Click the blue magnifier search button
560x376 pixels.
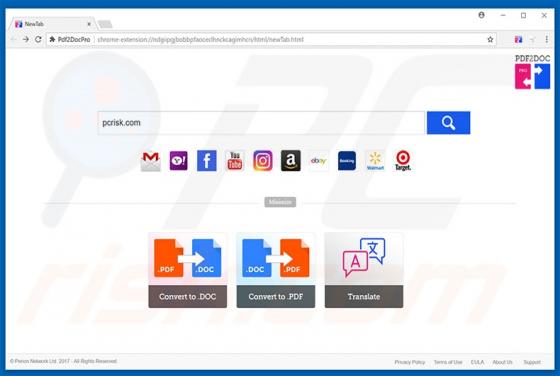pos(449,123)
